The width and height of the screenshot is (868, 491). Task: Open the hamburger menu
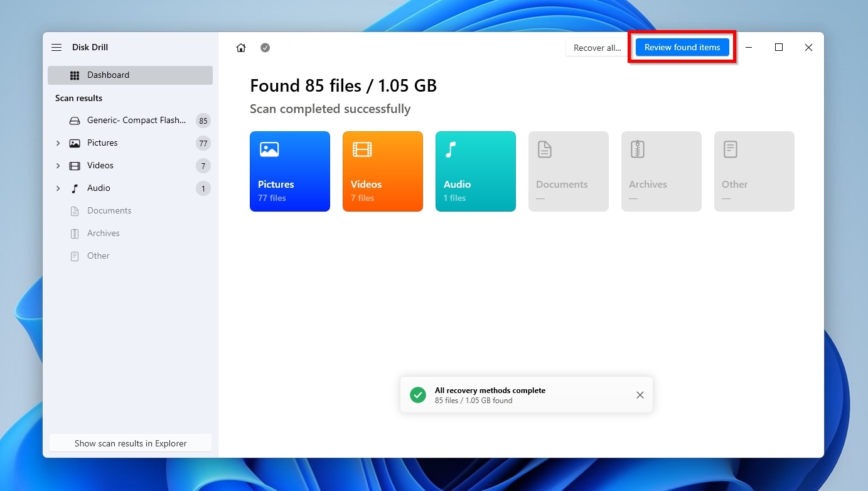coord(56,48)
